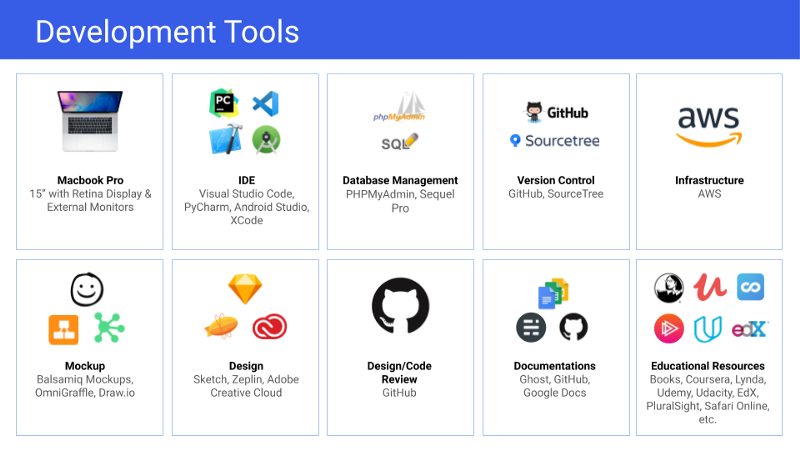Image resolution: width=800 pixels, height=450 pixels.
Task: Click the Documentations heading
Action: coord(555,366)
